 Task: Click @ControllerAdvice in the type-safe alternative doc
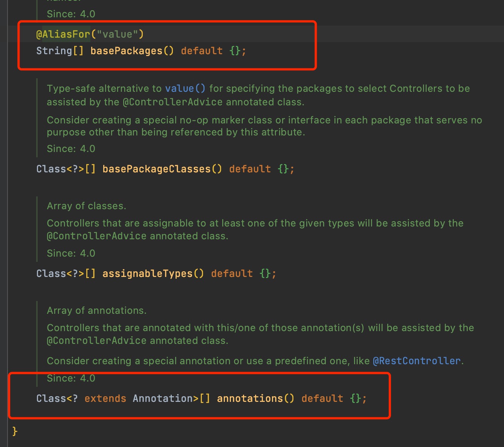173,102
